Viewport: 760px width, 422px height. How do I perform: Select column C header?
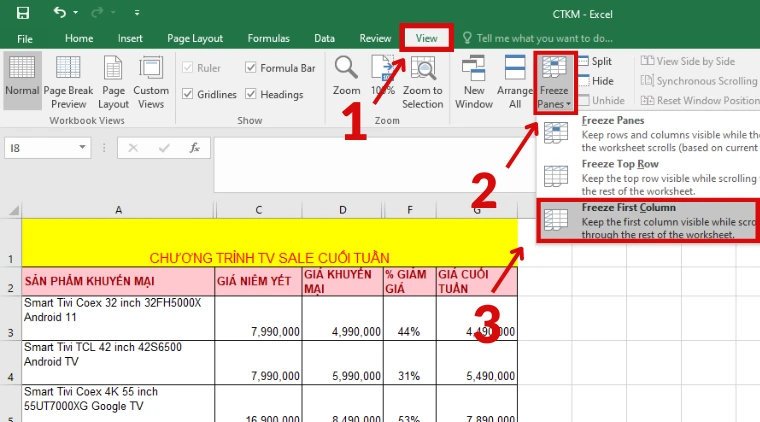coord(258,210)
